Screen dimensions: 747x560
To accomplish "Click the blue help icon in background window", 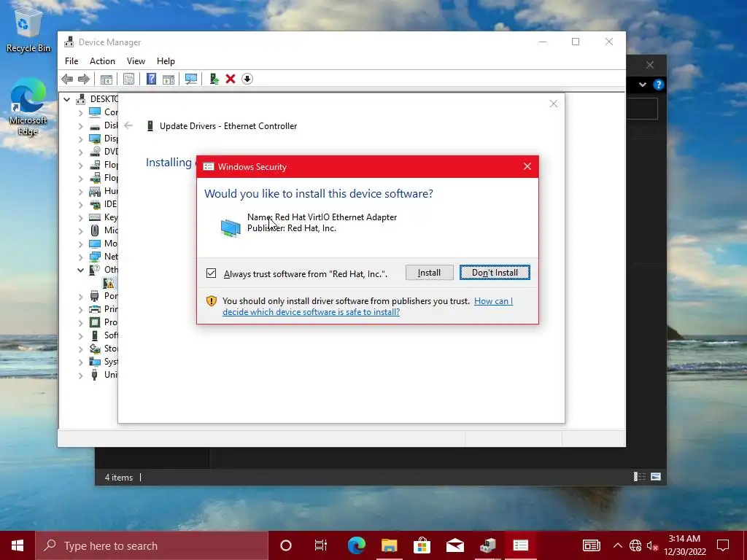I will point(659,85).
